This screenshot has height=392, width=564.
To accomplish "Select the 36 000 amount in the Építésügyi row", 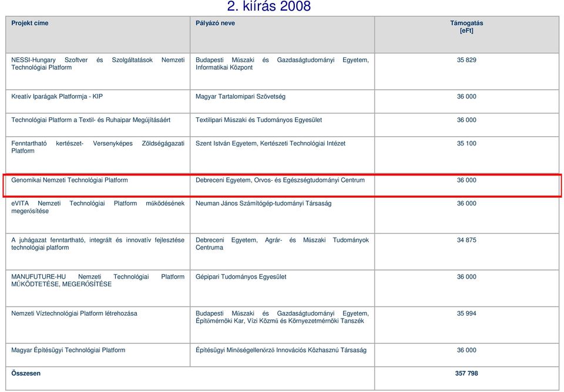I will [x=466, y=350].
